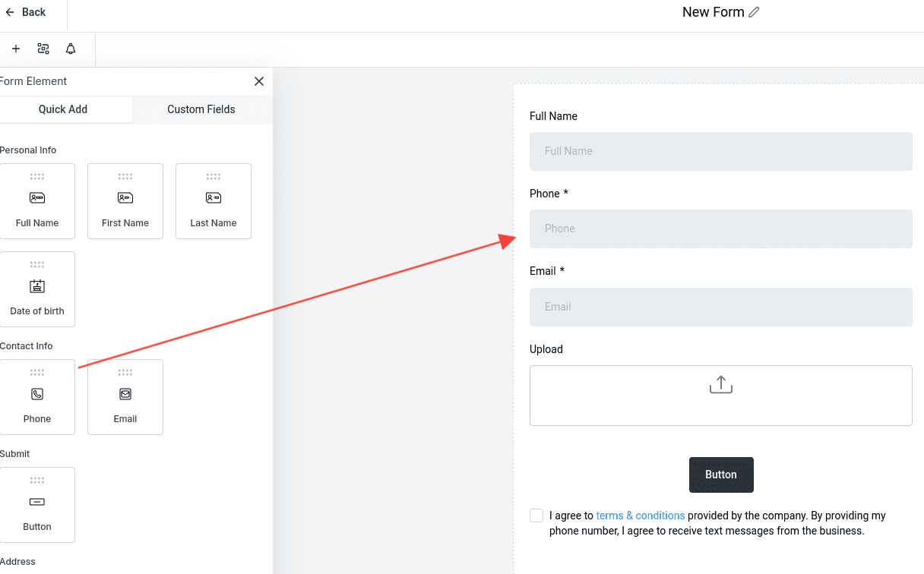
Task: Click the plus icon in the toolbar
Action: [15, 48]
